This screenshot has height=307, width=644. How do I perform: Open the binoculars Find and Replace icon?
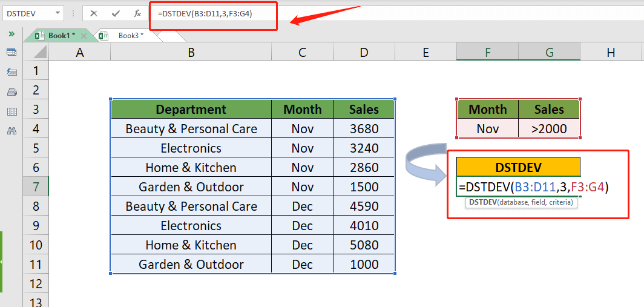coord(11,131)
